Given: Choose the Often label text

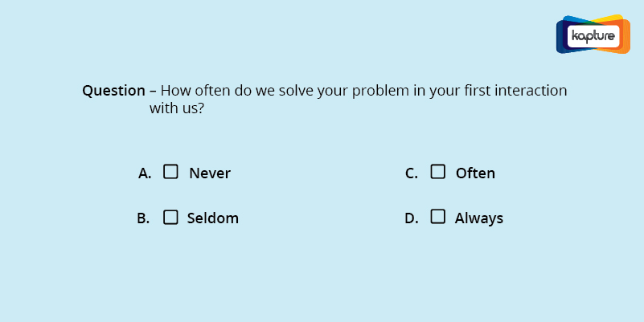Looking at the screenshot, I should click(475, 173).
